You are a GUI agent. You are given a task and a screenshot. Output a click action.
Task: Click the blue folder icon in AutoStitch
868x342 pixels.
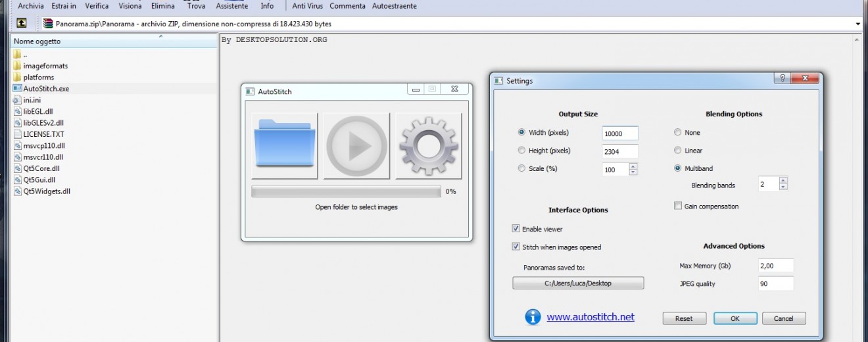tap(285, 145)
